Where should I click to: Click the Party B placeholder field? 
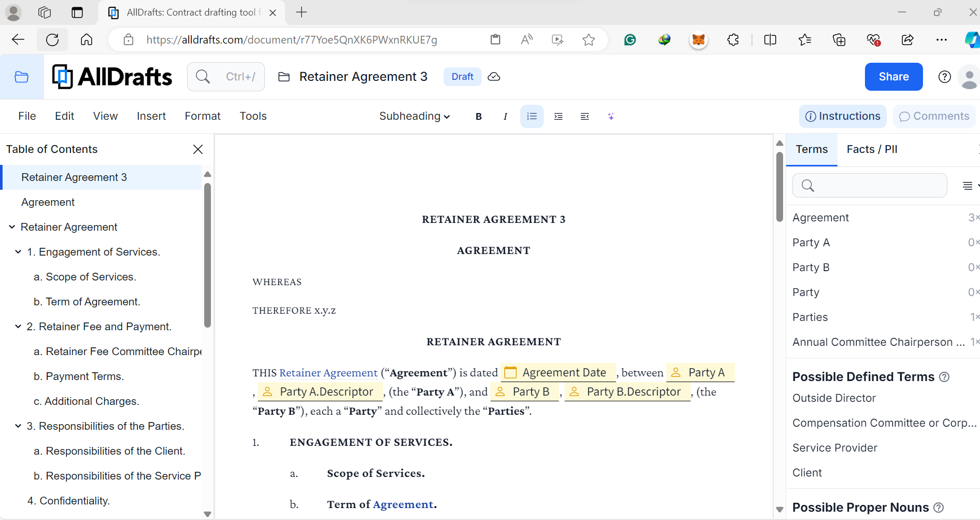tap(525, 392)
